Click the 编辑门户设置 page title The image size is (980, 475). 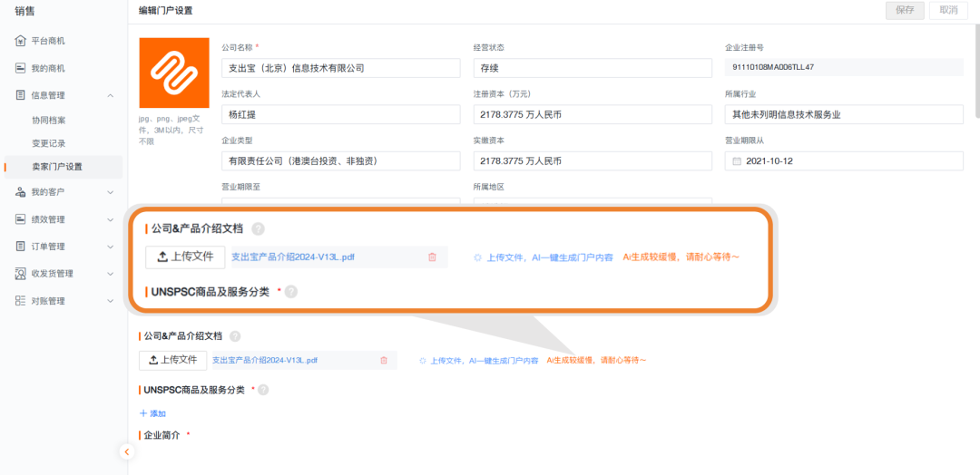(166, 10)
